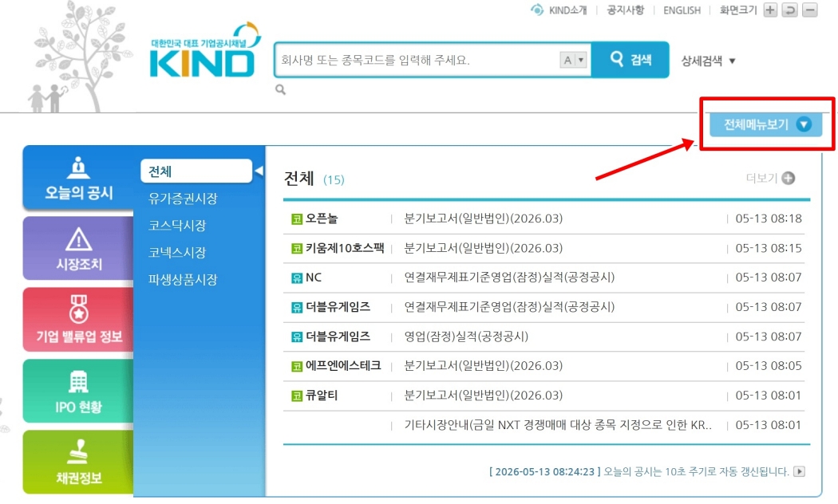Screen dimensions: 838x504
Task: Select the 코스닥시장 filter
Action: [177, 226]
